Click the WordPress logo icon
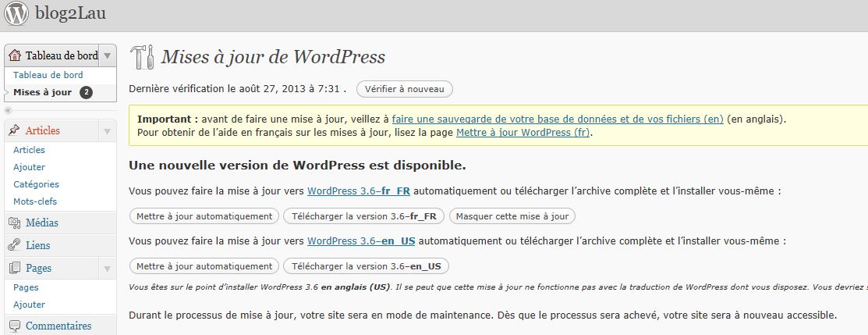 (16, 13)
